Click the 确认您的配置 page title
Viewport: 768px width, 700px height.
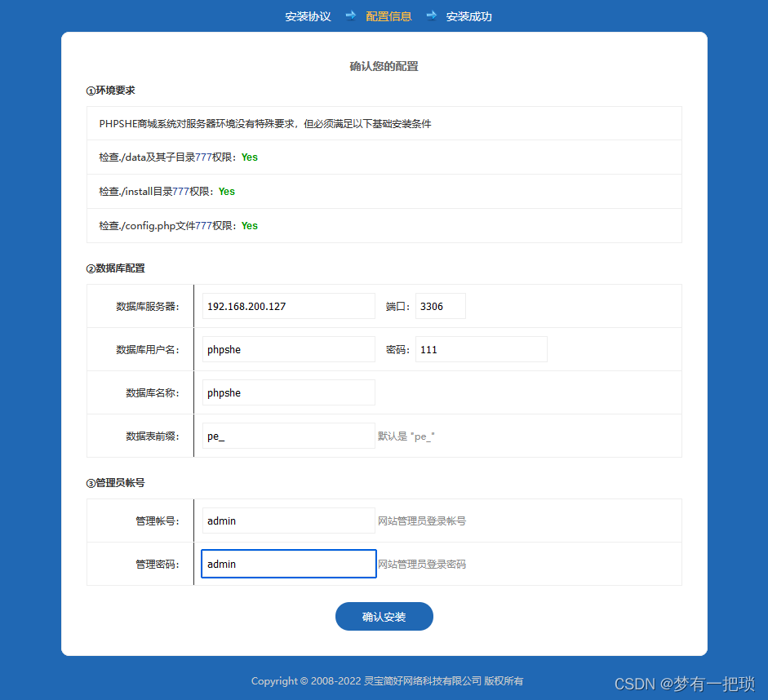pos(384,66)
